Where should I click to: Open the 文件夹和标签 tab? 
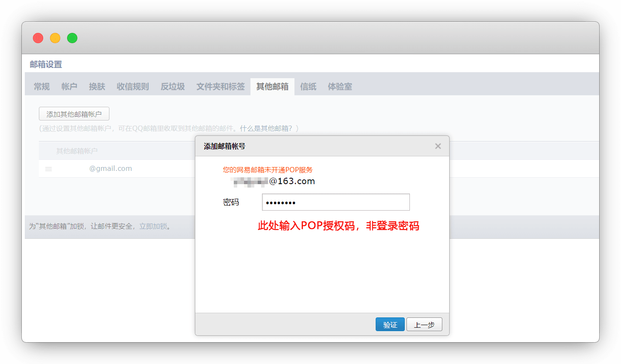[221, 87]
